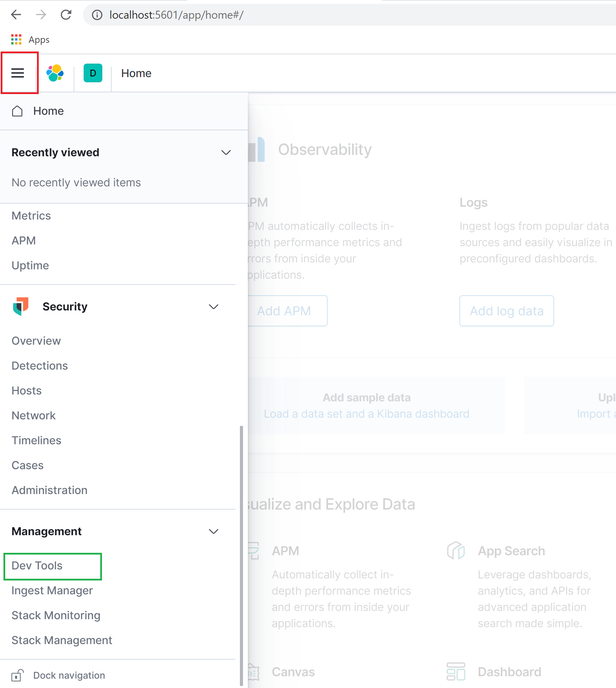Click the Home icon in the side menu
Image resolution: width=616 pixels, height=688 pixels.
pyautogui.click(x=17, y=111)
